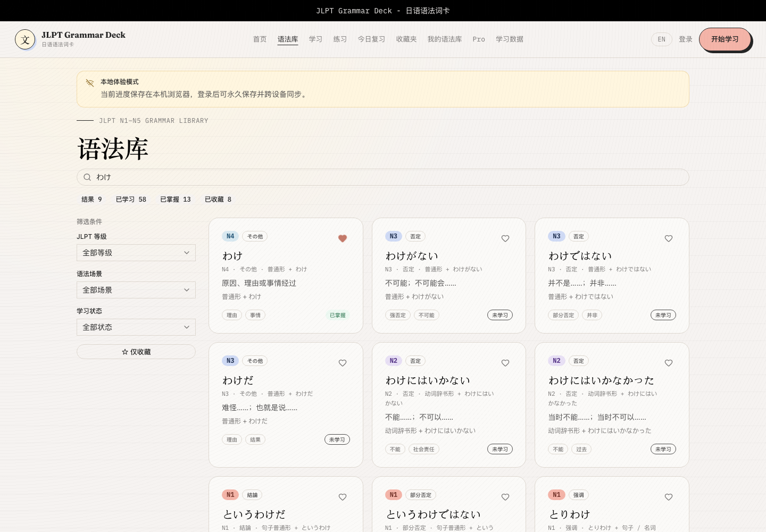Image resolution: width=766 pixels, height=532 pixels.
Task: Favorite the というわけだ card
Action: tap(343, 497)
